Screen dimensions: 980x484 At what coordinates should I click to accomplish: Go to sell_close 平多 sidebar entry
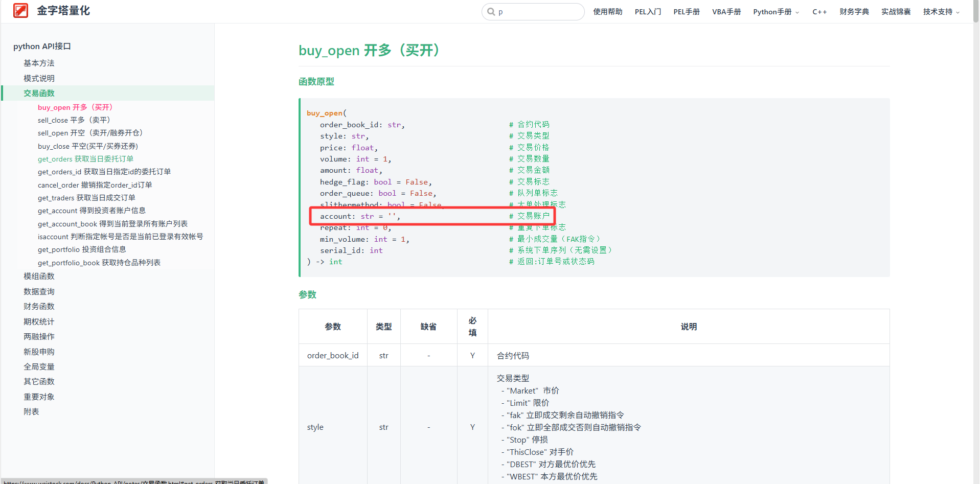pyautogui.click(x=74, y=120)
